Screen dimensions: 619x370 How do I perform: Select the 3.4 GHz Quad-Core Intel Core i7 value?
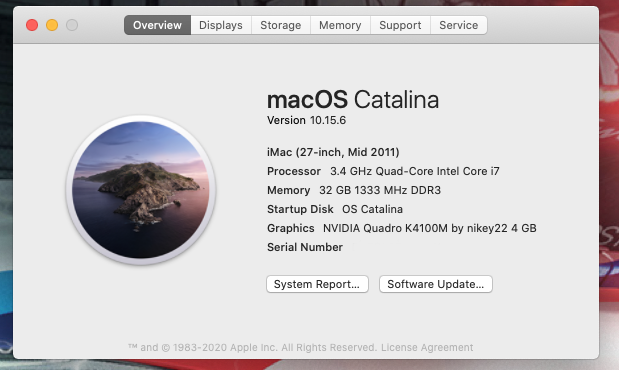(x=415, y=171)
